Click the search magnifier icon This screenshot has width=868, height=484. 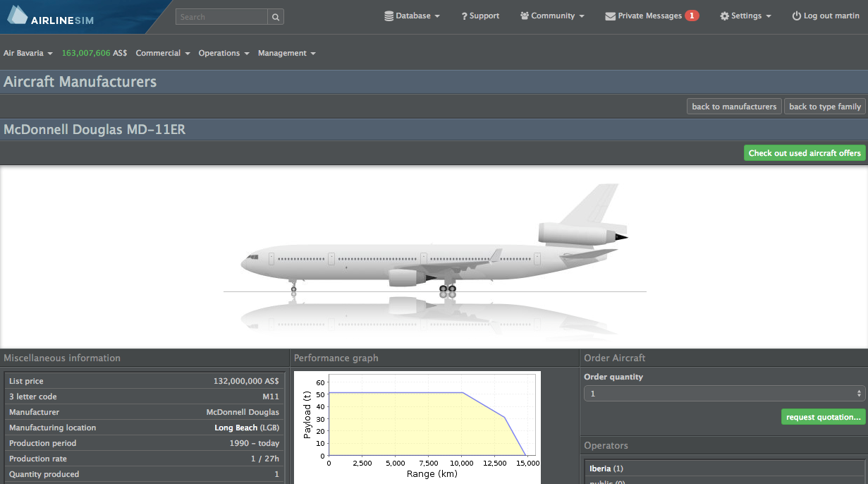[275, 16]
